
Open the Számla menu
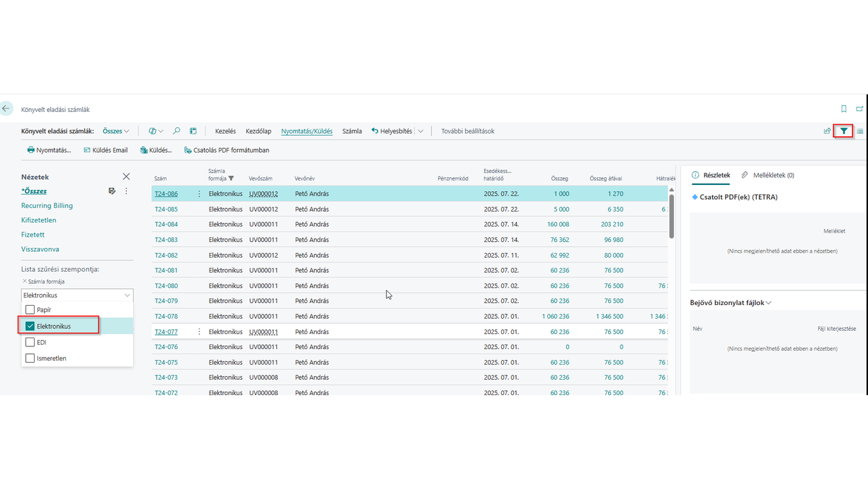(x=352, y=131)
